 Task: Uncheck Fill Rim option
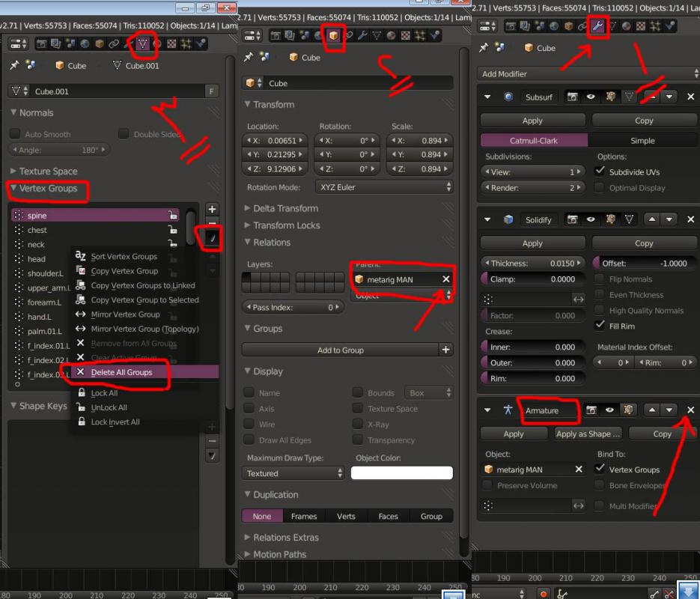(x=600, y=326)
